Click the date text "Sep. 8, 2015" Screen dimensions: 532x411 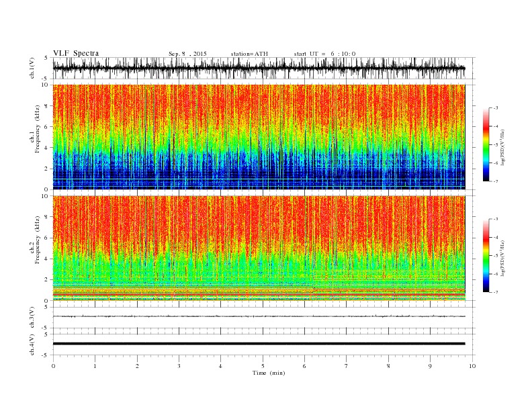[187, 54]
